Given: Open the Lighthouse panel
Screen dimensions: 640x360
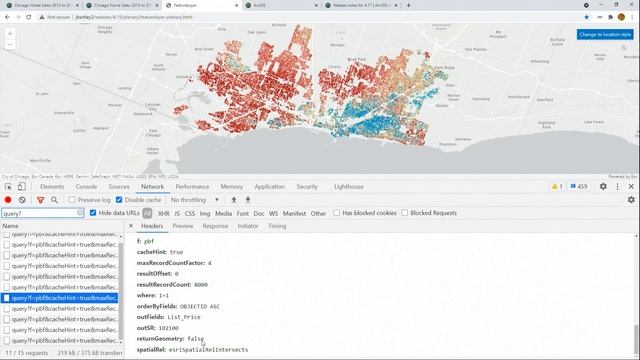Looking at the screenshot, I should (349, 187).
